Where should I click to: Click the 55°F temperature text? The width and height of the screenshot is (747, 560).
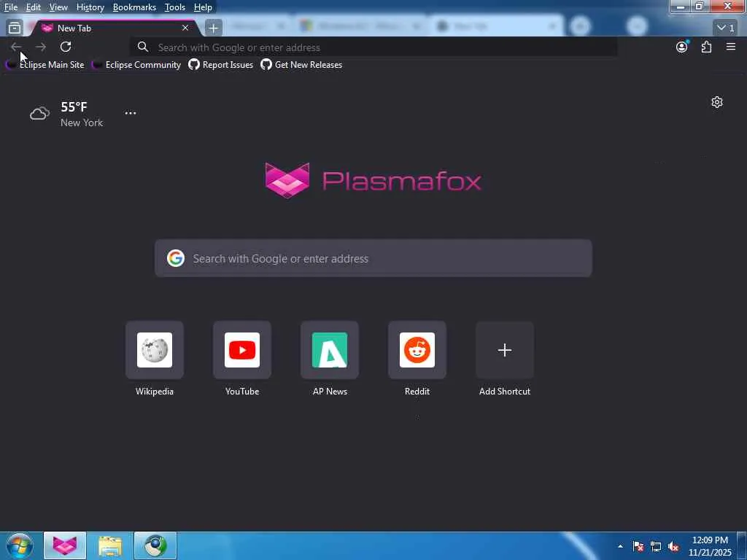pos(74,106)
